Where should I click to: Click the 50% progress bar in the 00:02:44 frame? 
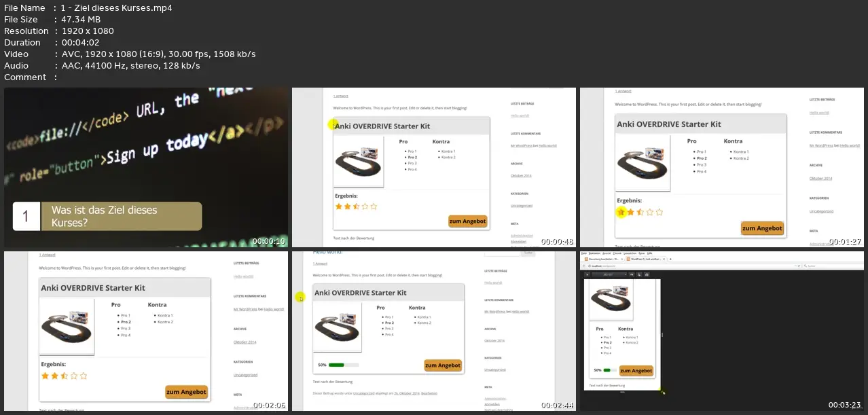coord(343,365)
